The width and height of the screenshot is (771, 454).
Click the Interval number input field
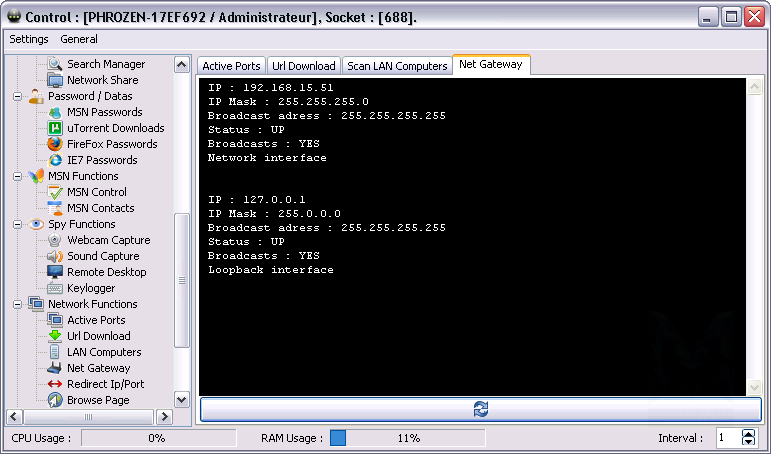pos(726,438)
